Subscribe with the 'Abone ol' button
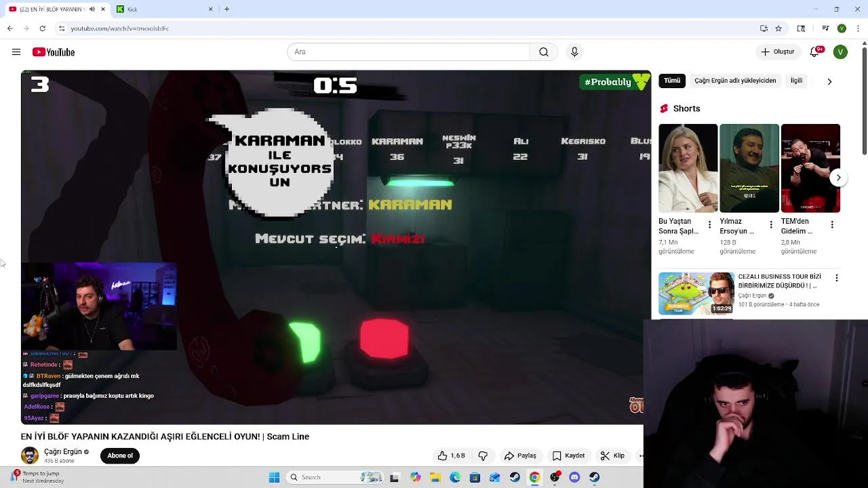Viewport: 868px width, 488px height. pyautogui.click(x=120, y=455)
